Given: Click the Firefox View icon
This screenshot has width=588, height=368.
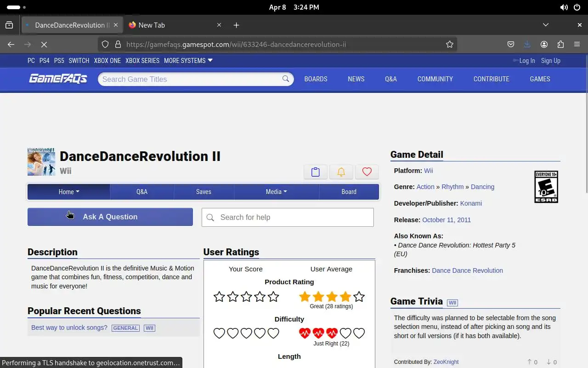Looking at the screenshot, I should [x=9, y=25].
